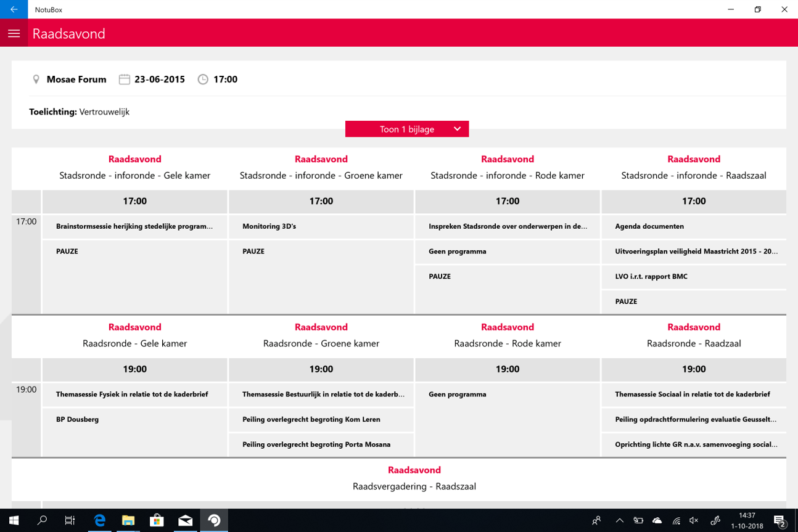Open the hamburger menu
Image resolution: width=798 pixels, height=532 pixels.
point(14,33)
